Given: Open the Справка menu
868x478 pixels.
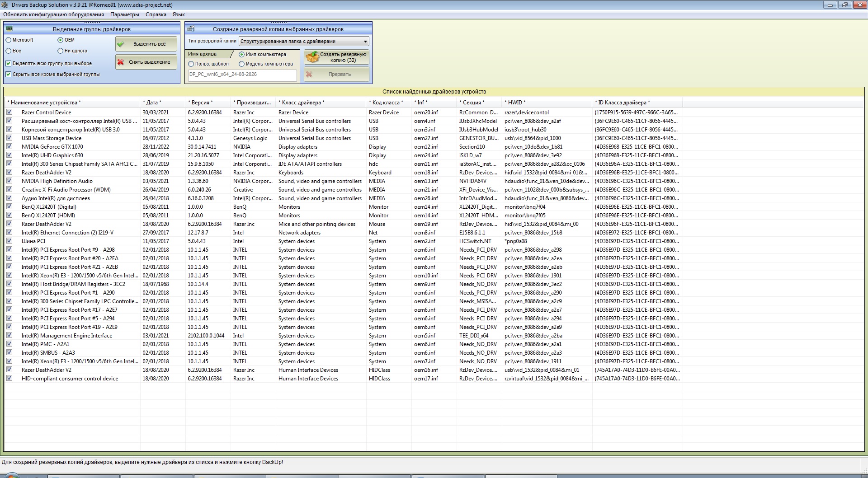Looking at the screenshot, I should (156, 14).
